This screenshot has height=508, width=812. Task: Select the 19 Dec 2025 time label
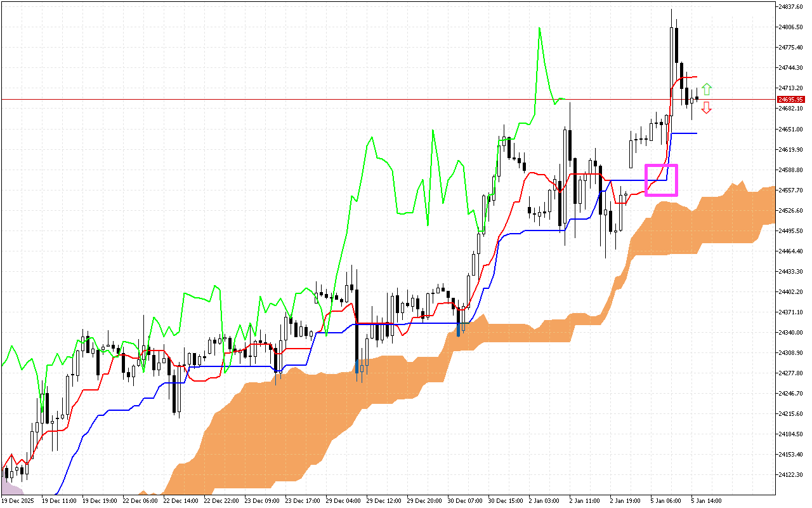coord(18,500)
